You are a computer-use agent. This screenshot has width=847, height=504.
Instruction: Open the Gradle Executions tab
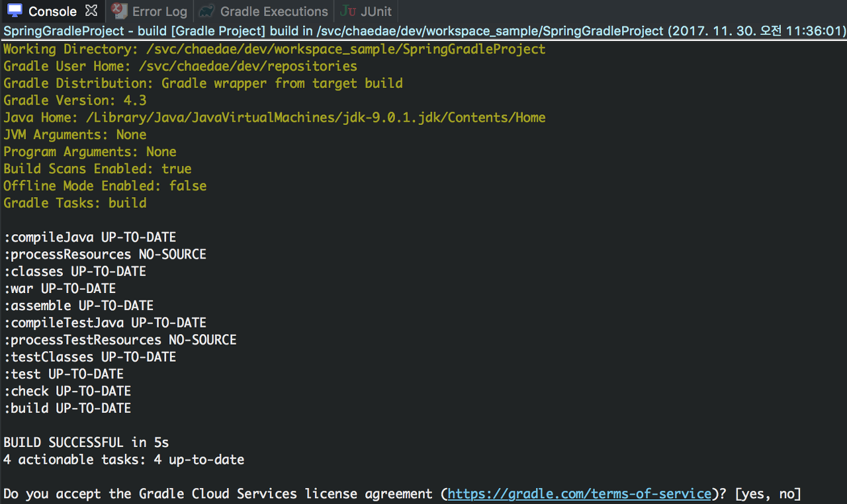click(x=273, y=11)
